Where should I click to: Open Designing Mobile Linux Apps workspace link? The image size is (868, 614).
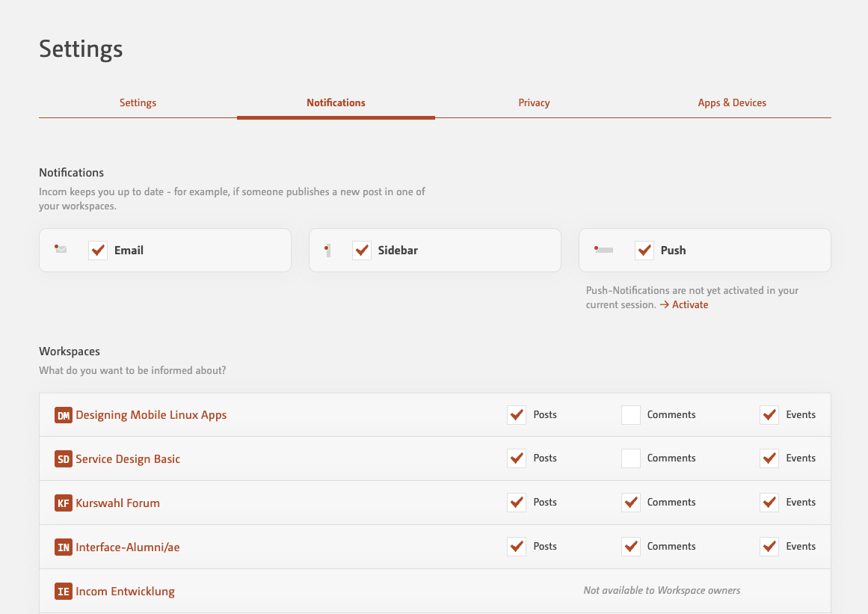click(x=151, y=415)
